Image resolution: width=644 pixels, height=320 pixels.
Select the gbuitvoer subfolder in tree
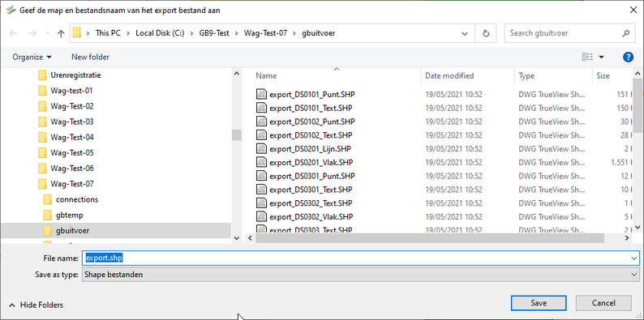[x=72, y=231]
